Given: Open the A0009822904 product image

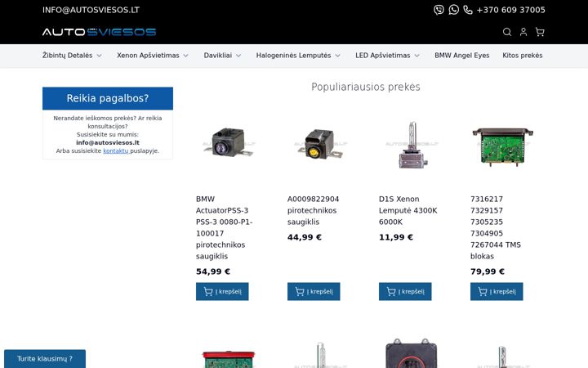Looking at the screenshot, I should click(x=320, y=143).
